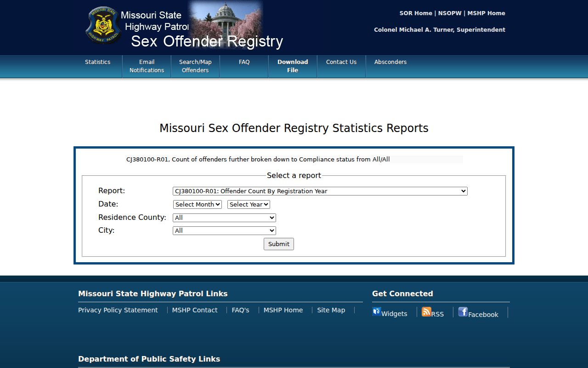Expand the Residence County dropdown

[x=224, y=218]
